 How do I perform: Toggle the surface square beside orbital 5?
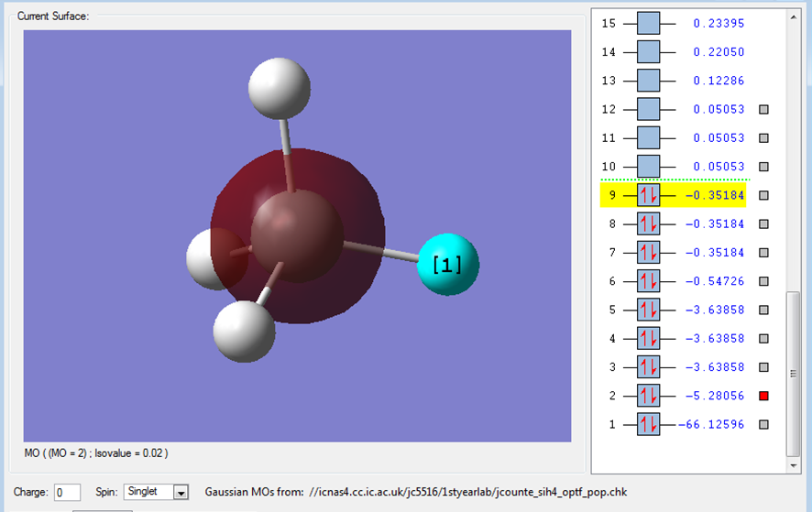[763, 310]
